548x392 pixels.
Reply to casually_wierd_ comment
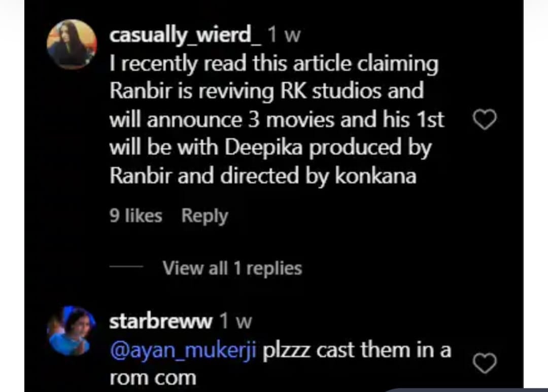204,216
